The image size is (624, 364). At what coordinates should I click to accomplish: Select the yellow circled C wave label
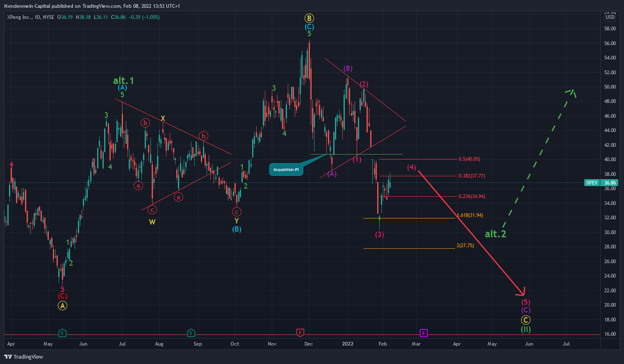coord(526,320)
